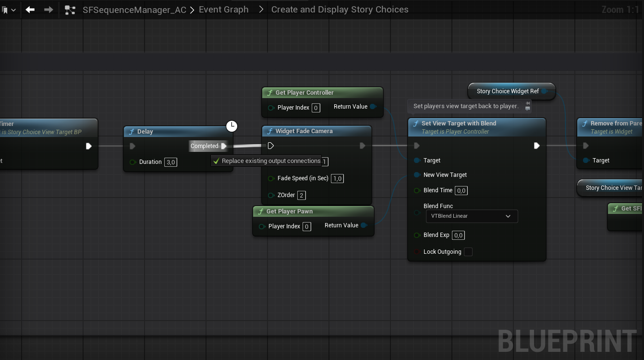The image size is (644, 360).
Task: Select the Get Player Controller node header
Action: pyautogui.click(x=323, y=93)
